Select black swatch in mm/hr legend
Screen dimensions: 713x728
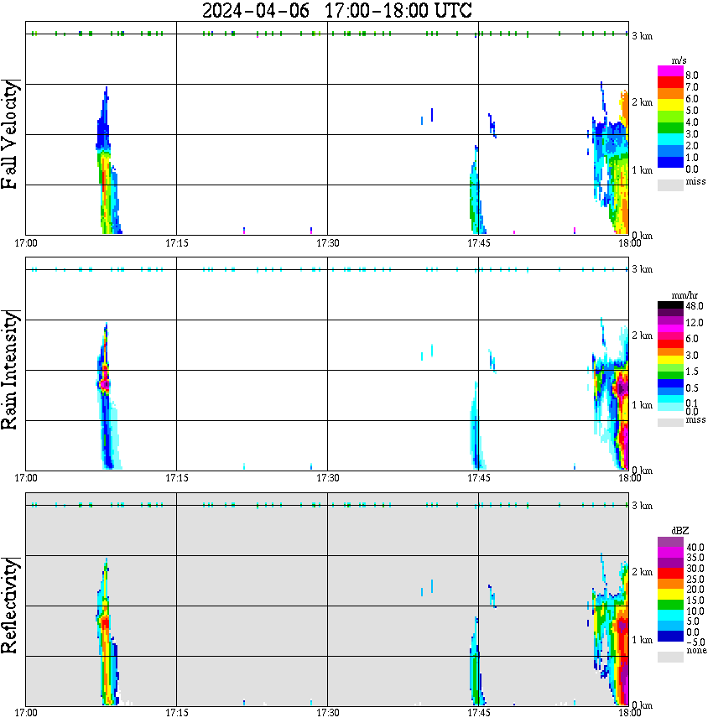point(670,305)
